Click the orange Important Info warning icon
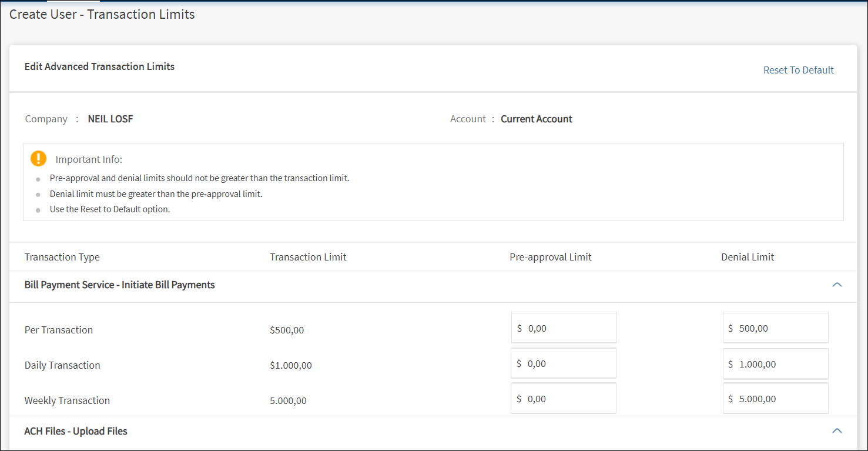 pyautogui.click(x=38, y=159)
